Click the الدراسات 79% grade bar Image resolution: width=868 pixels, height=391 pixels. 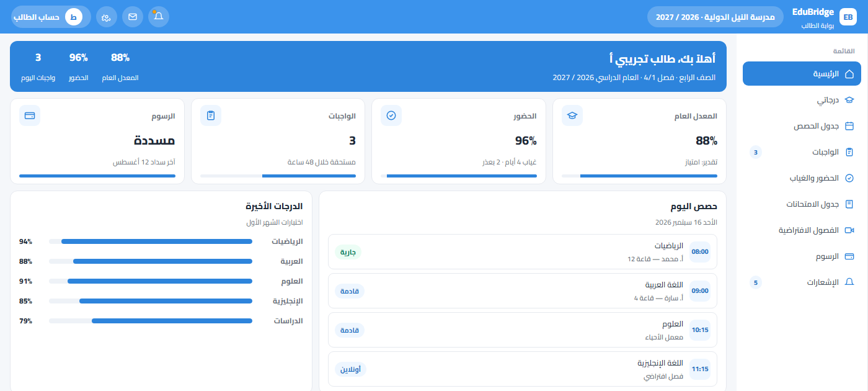pyautogui.click(x=151, y=321)
